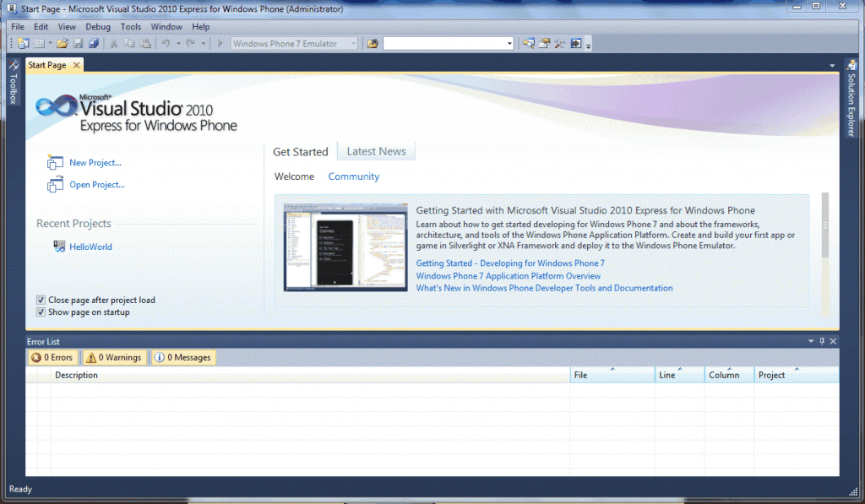Open the Debug menu
Image resolution: width=865 pixels, height=504 pixels.
click(98, 26)
